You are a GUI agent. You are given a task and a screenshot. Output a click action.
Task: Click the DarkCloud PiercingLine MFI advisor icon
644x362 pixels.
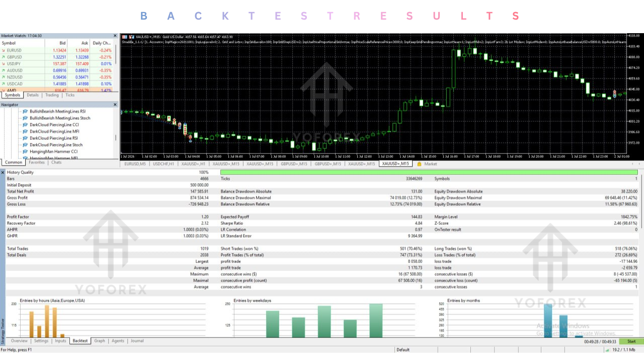(25, 131)
